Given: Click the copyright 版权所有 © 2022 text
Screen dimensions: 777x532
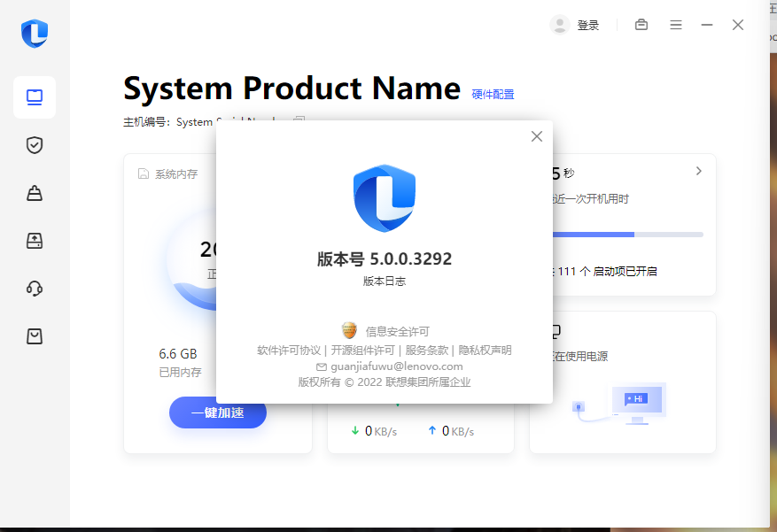Looking at the screenshot, I should pos(385,382).
